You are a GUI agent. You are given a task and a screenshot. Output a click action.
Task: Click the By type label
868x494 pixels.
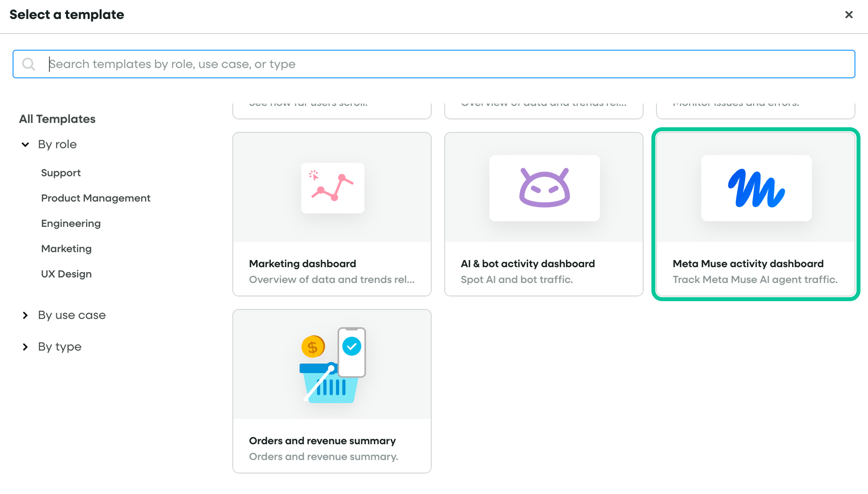pyautogui.click(x=60, y=347)
